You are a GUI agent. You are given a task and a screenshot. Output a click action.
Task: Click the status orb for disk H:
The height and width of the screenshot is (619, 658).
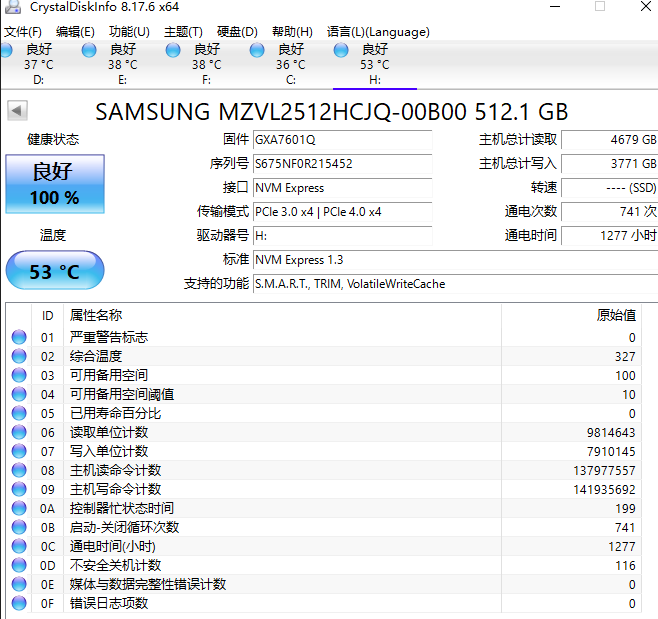click(341, 50)
